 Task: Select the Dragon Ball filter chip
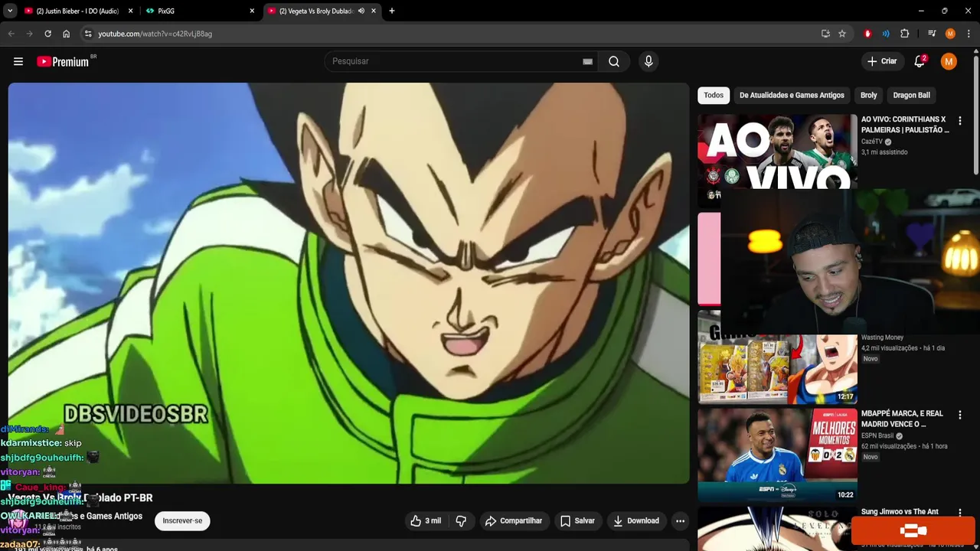point(911,96)
